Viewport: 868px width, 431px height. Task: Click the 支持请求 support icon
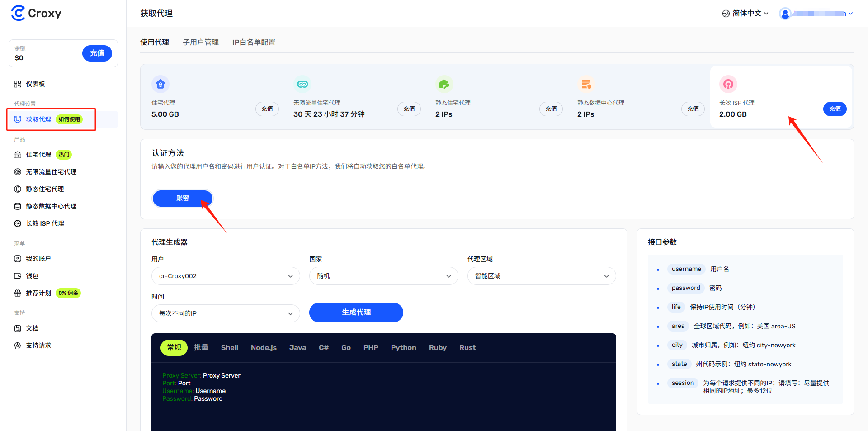(x=18, y=346)
